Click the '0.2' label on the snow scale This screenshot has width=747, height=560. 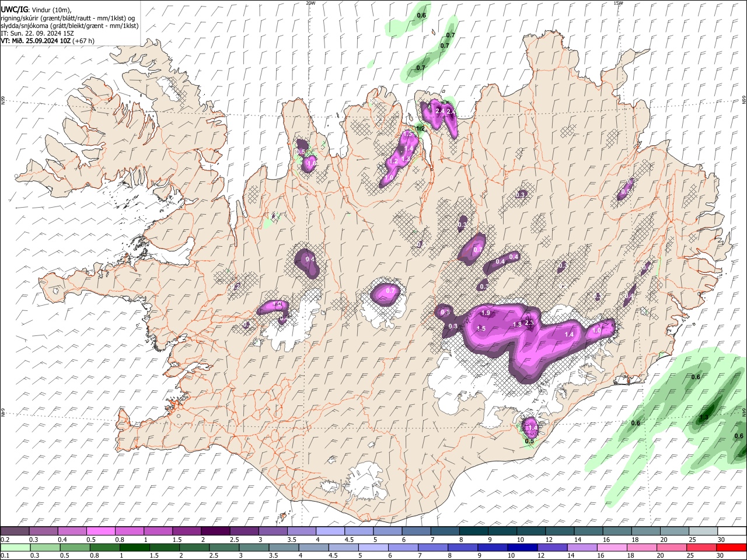pos(5,540)
